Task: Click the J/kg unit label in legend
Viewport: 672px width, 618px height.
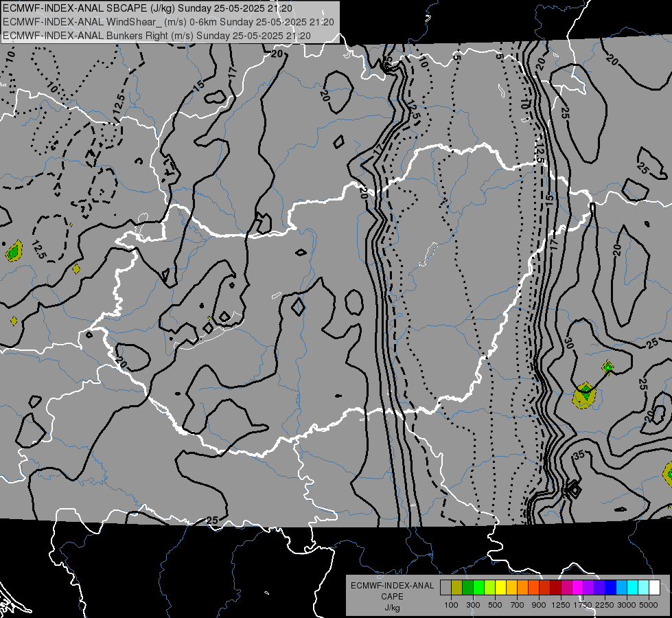Action: (392, 608)
